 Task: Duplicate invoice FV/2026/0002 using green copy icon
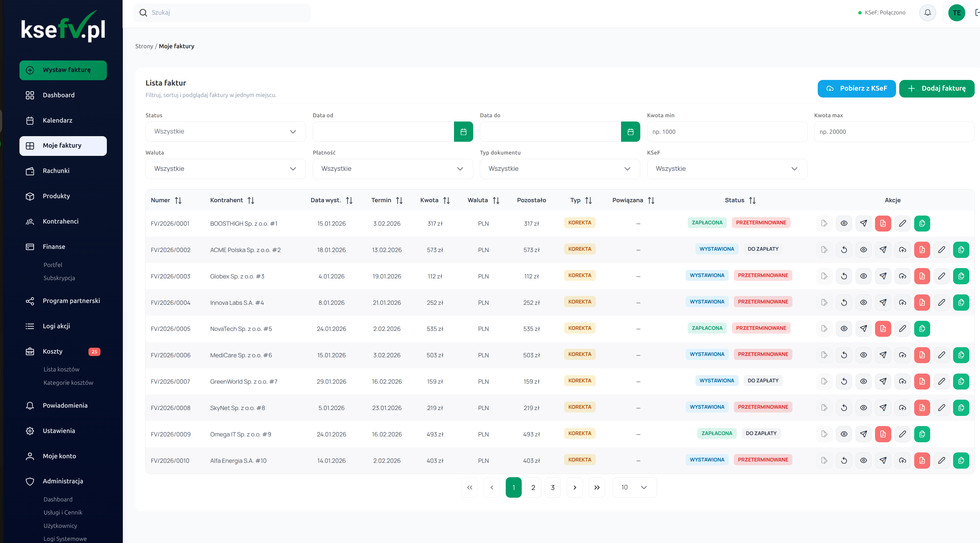coord(961,250)
